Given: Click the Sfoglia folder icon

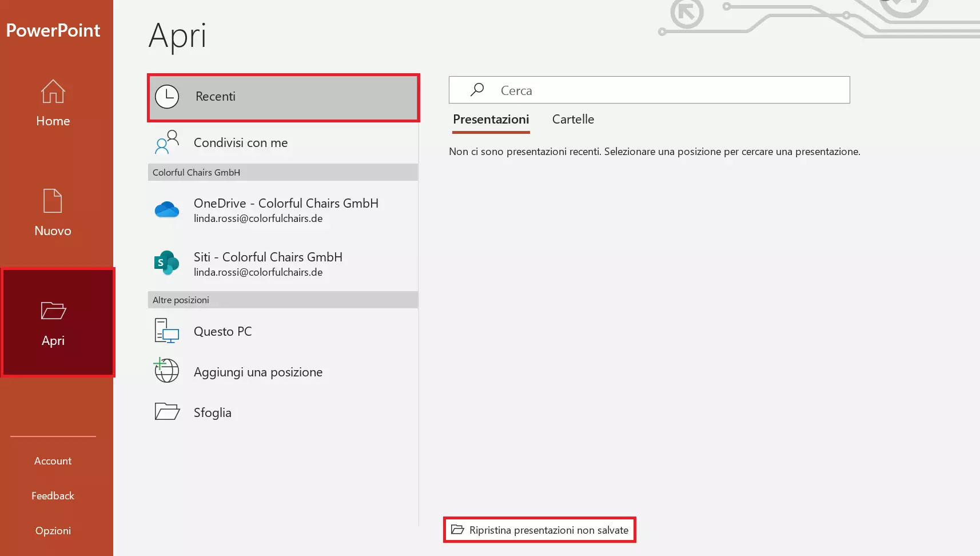Looking at the screenshot, I should click(x=167, y=411).
